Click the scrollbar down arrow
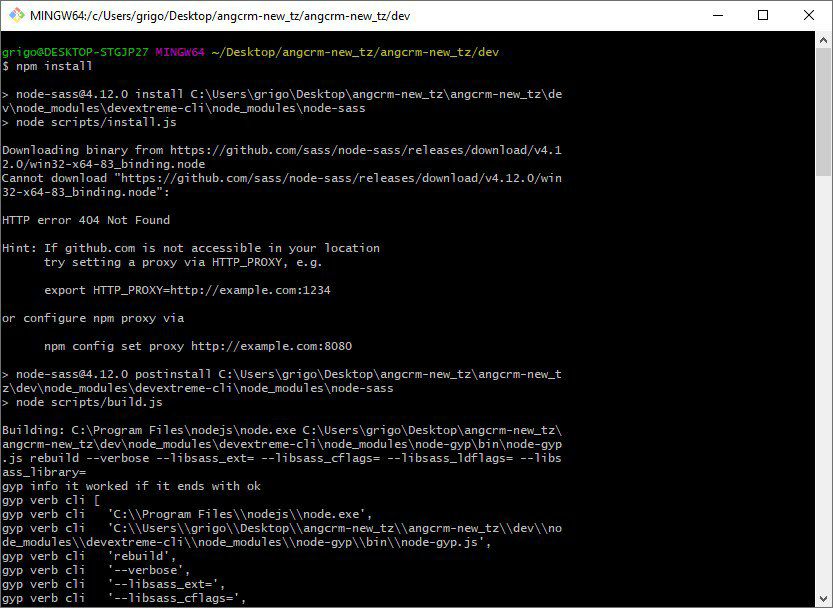The width and height of the screenshot is (833, 608). point(823,598)
